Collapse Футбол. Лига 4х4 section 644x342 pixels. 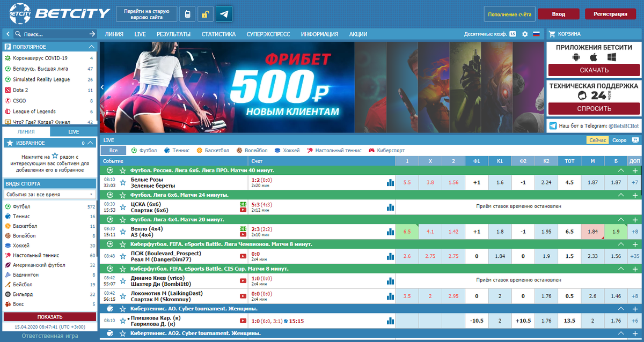(621, 220)
